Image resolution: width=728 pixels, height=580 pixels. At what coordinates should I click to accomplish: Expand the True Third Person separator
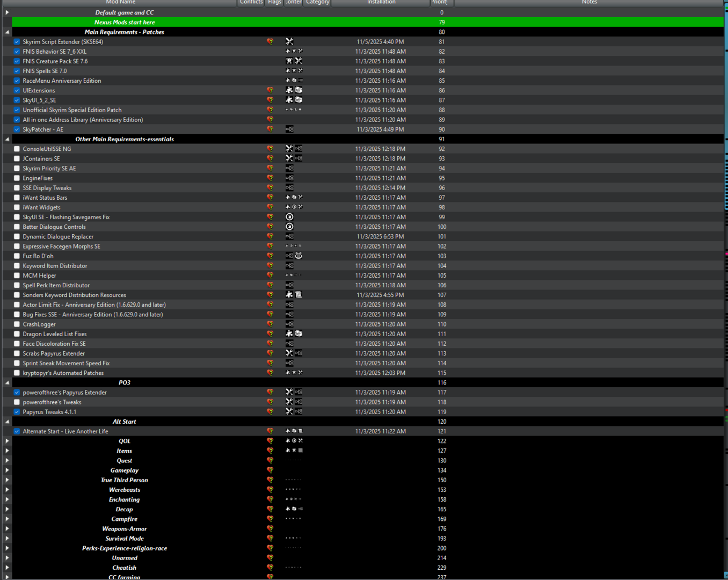(7, 480)
